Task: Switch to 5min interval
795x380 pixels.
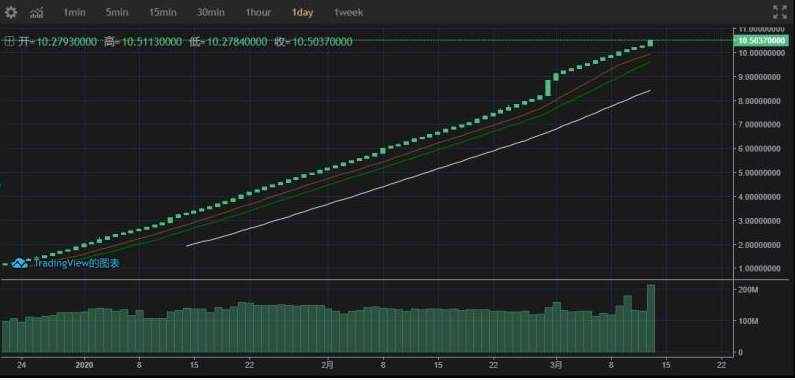Action: (117, 12)
